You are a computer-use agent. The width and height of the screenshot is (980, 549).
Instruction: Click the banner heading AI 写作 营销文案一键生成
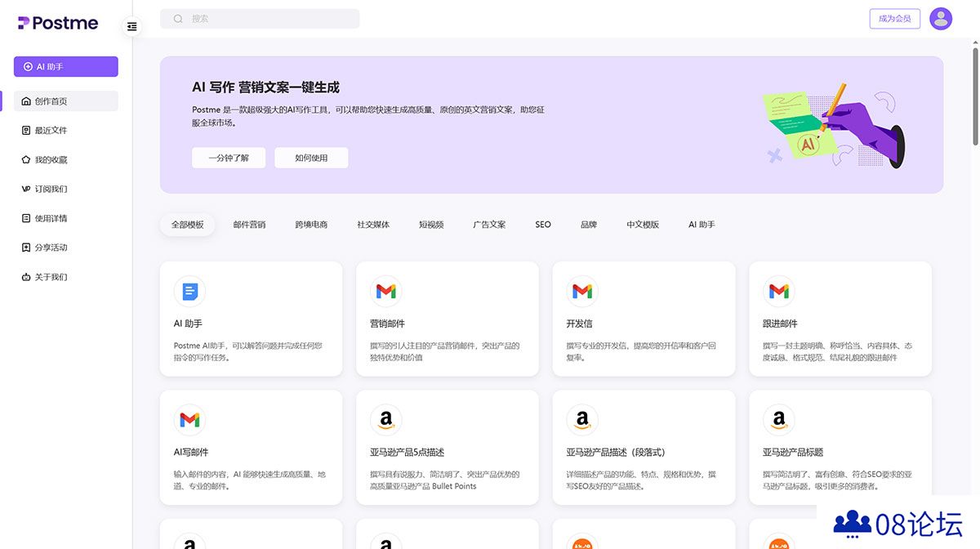click(265, 87)
